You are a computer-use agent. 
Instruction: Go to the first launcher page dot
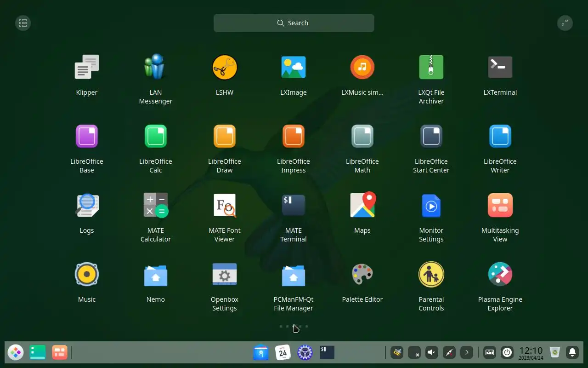coord(281,327)
